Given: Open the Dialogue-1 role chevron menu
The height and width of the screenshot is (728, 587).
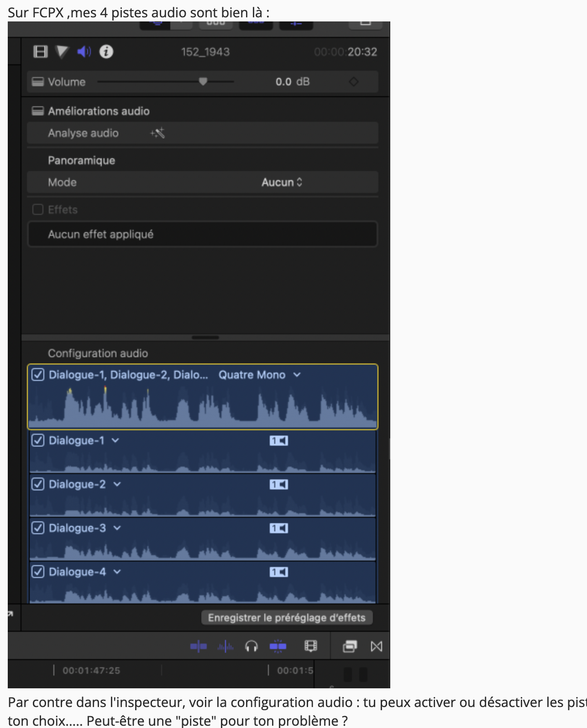Looking at the screenshot, I should point(115,440).
